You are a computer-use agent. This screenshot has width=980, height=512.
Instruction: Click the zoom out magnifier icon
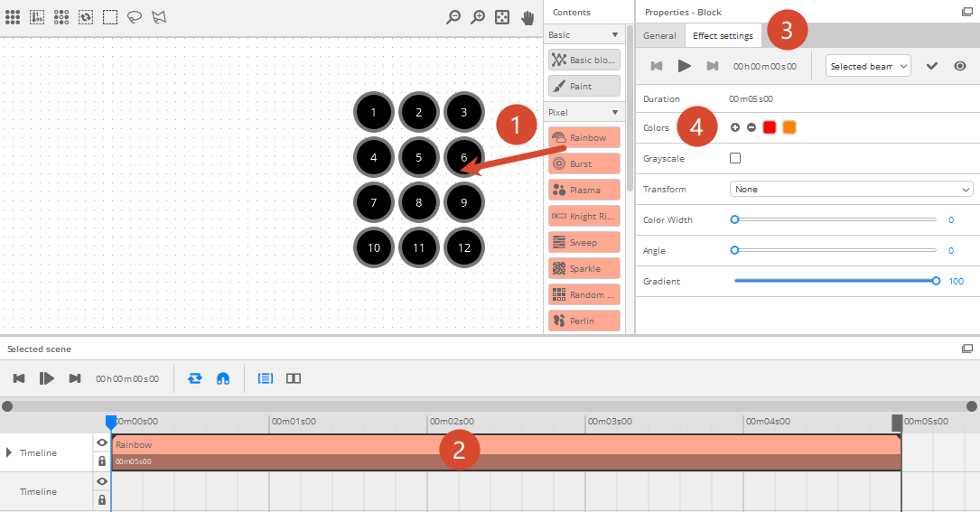(453, 16)
